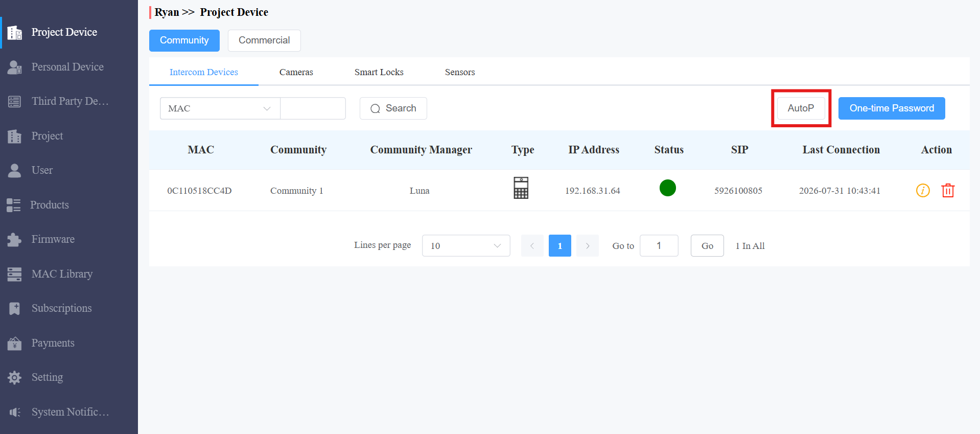Click the Personal Device sidebar icon
The width and height of the screenshot is (980, 434).
tap(15, 67)
